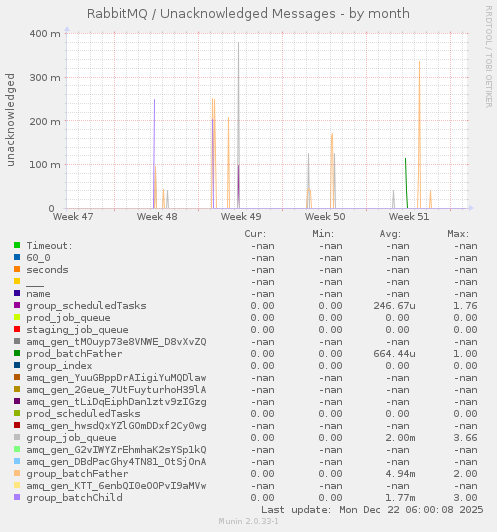Click the Timeout: green color swatch
This screenshot has height=532, width=497.
click(17, 245)
